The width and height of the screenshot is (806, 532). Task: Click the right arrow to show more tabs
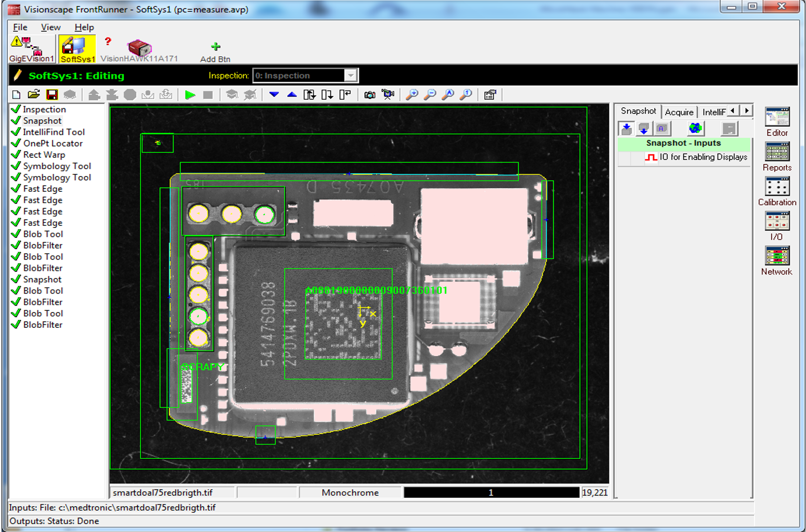click(747, 111)
